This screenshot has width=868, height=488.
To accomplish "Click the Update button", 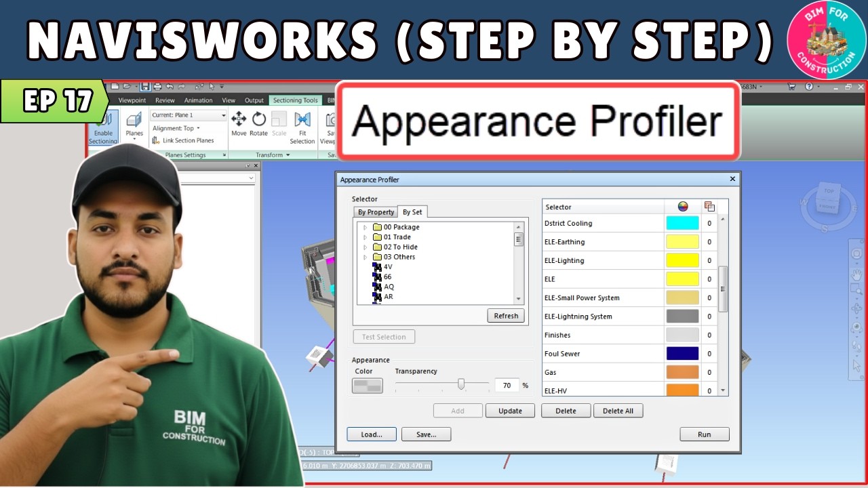I will [511, 411].
